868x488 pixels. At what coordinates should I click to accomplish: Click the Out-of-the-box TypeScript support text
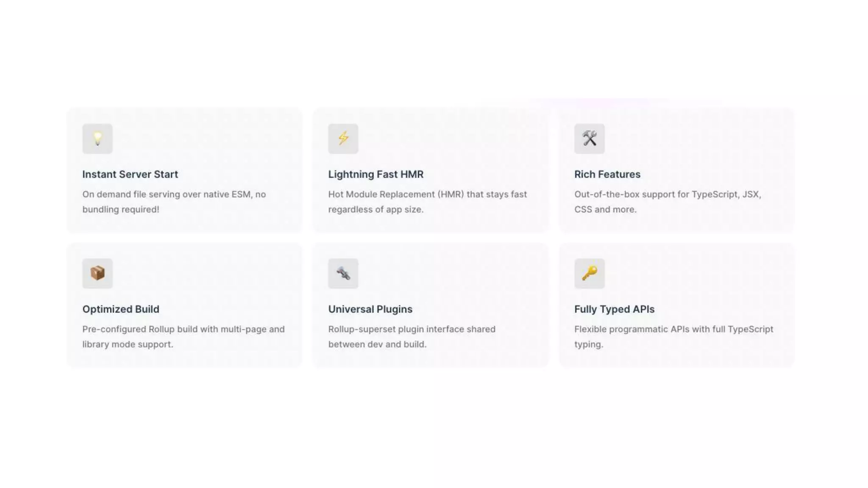[668, 202]
